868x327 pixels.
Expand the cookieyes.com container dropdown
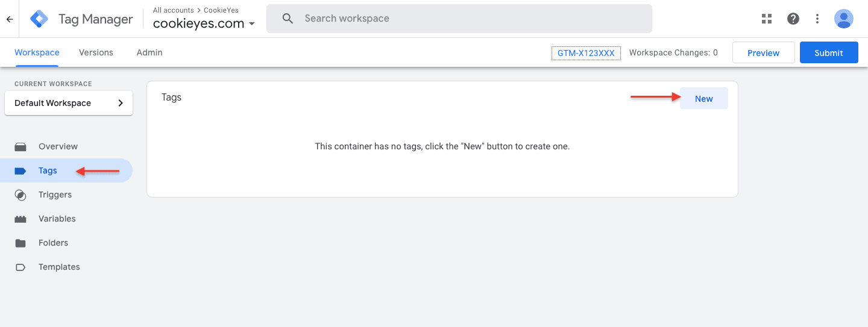coord(204,23)
